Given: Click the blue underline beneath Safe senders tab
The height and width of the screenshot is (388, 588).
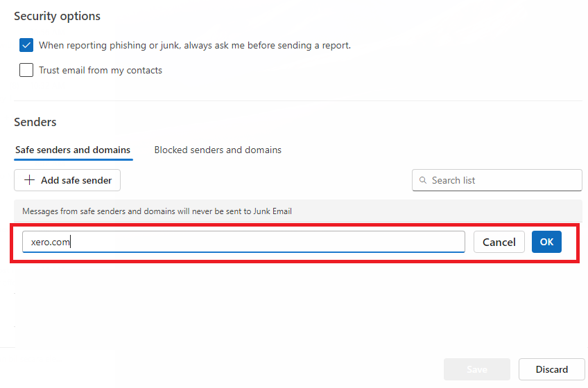Looking at the screenshot, I should point(73,159).
